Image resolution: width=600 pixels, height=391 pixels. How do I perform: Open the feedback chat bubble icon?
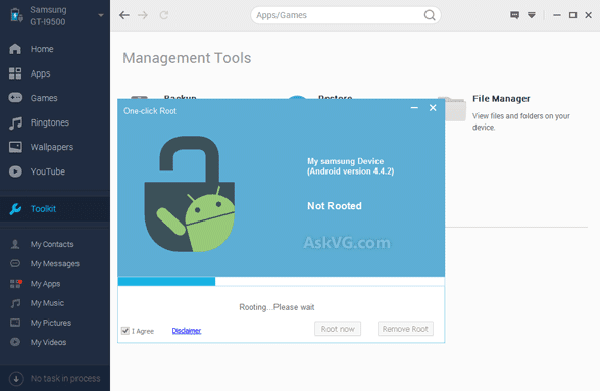click(x=514, y=15)
